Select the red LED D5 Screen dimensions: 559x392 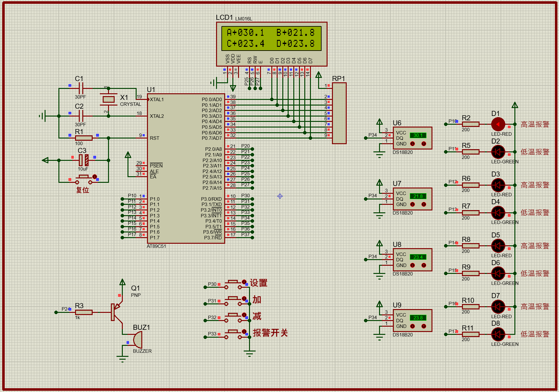pos(498,246)
